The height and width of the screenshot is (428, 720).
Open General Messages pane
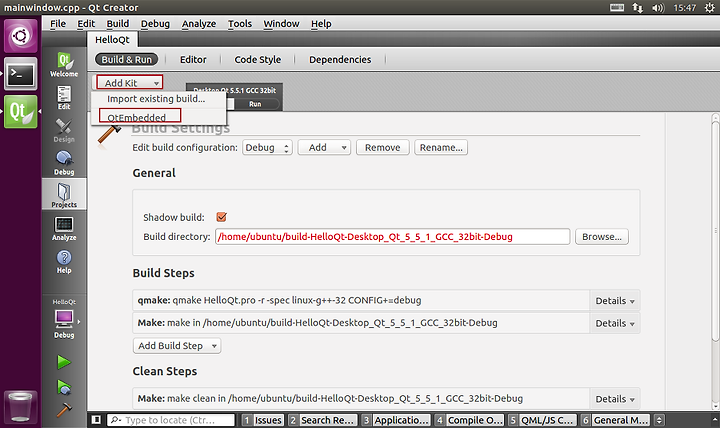click(615, 420)
